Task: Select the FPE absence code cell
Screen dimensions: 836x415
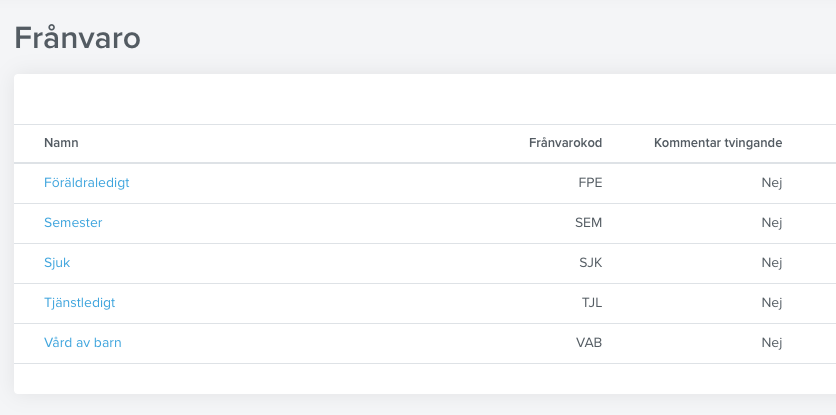Action: (x=590, y=183)
